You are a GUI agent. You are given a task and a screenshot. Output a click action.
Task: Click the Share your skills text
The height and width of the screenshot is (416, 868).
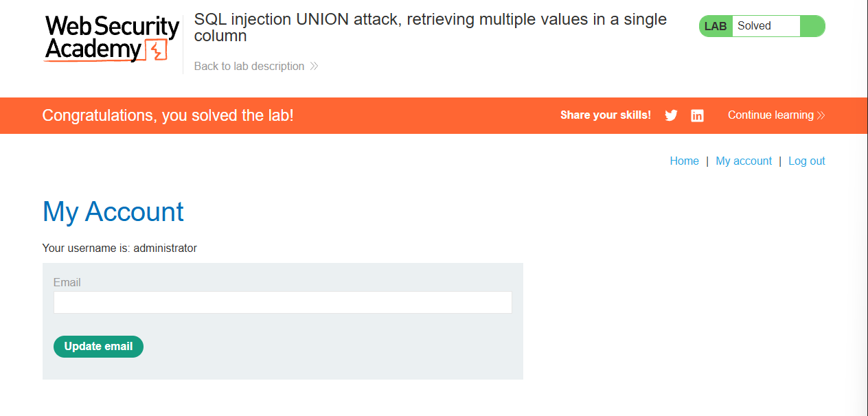click(x=606, y=115)
